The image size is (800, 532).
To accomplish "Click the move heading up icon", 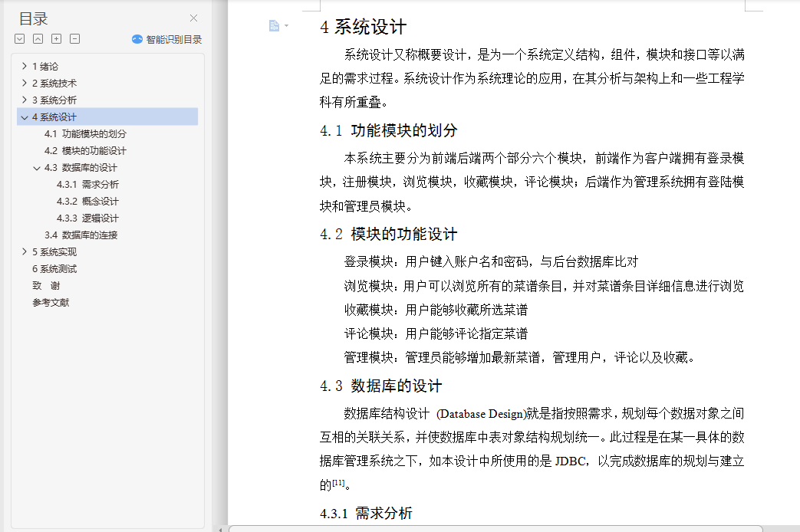I will 38,39.
